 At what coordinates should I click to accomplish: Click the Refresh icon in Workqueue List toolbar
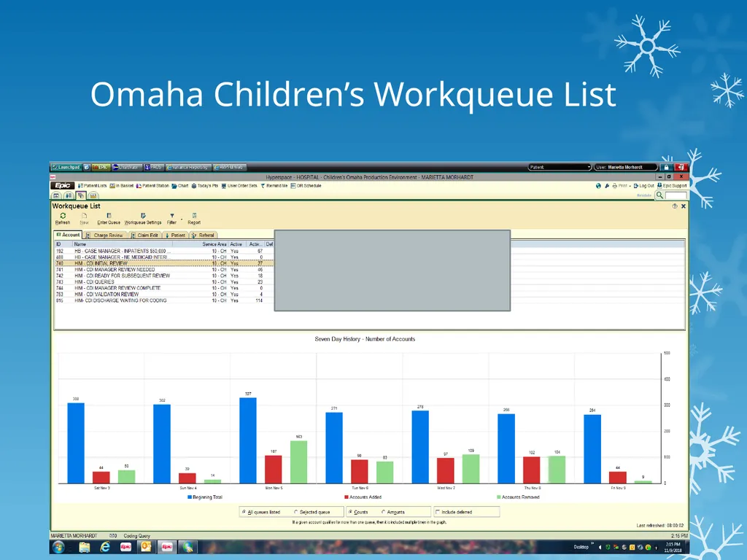[x=63, y=216]
